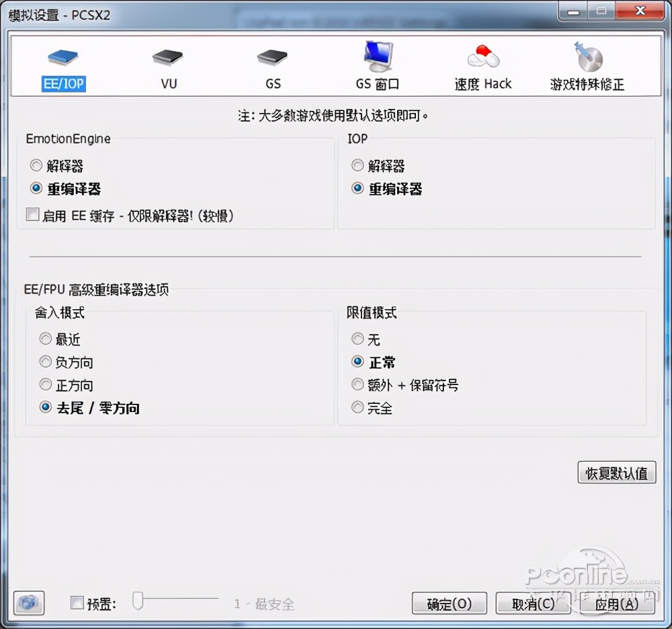Select the EE/IOP blue book icon
This screenshot has width=672, height=629.
click(63, 58)
